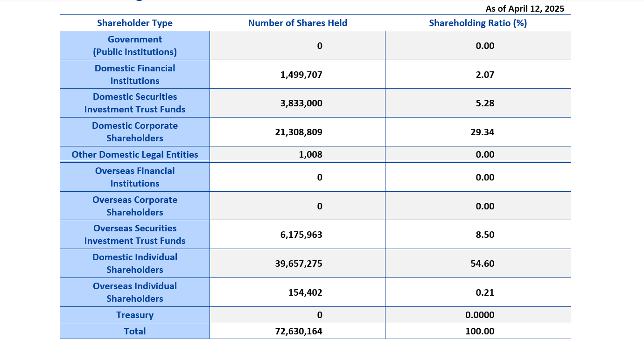644x340 pixels.
Task: Click the 54.60 ratio cell
Action: 485,264
